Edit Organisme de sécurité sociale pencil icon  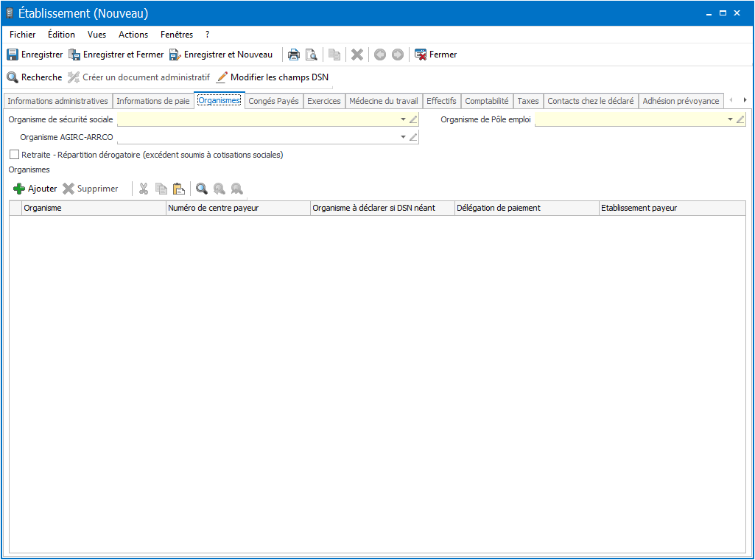pos(413,119)
